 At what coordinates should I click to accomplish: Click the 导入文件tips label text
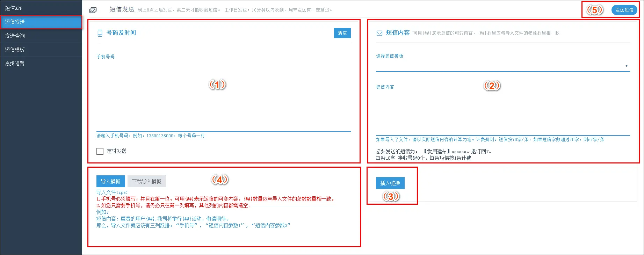point(112,192)
